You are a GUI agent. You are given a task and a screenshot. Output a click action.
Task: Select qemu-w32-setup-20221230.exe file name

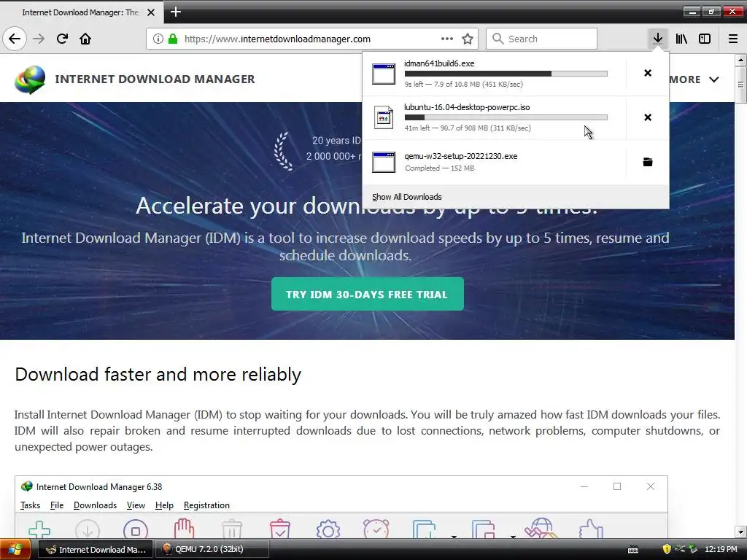pyautogui.click(x=461, y=156)
